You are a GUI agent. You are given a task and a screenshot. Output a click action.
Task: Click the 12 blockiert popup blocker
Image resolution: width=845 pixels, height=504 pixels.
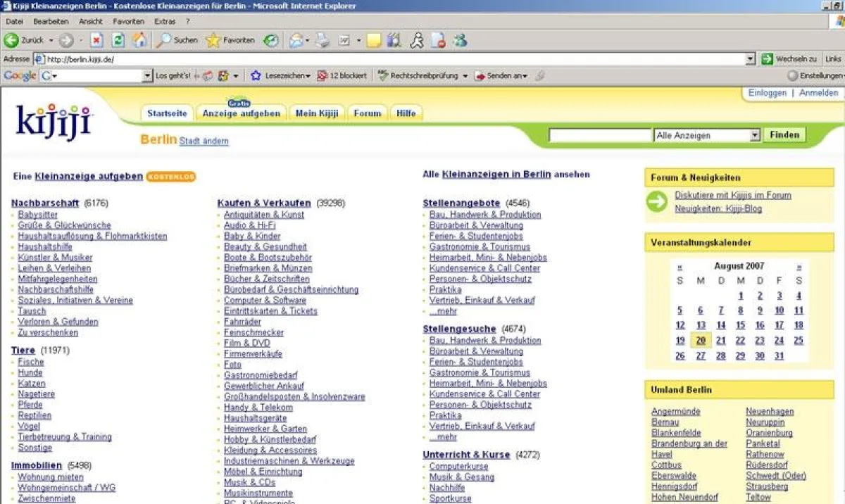click(342, 75)
